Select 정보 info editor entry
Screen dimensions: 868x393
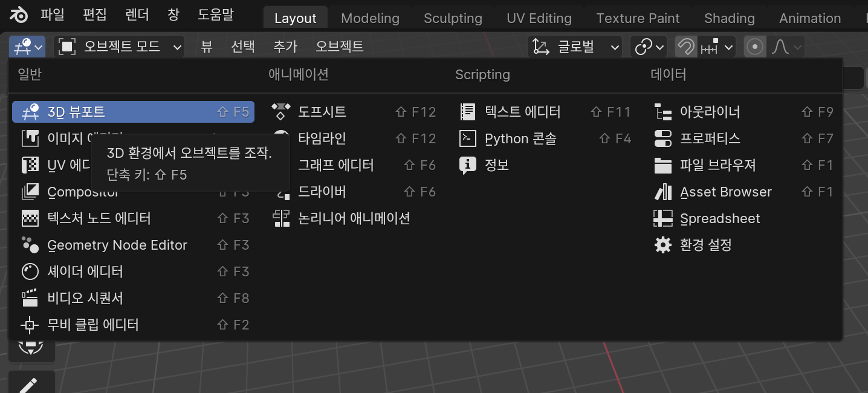pyautogui.click(x=545, y=165)
